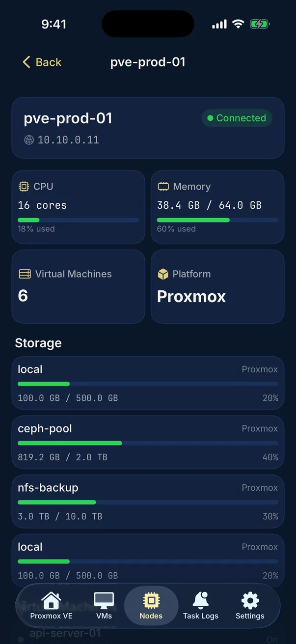
Task: Tap the nfs-backup storage usage bar
Action: click(x=148, y=502)
